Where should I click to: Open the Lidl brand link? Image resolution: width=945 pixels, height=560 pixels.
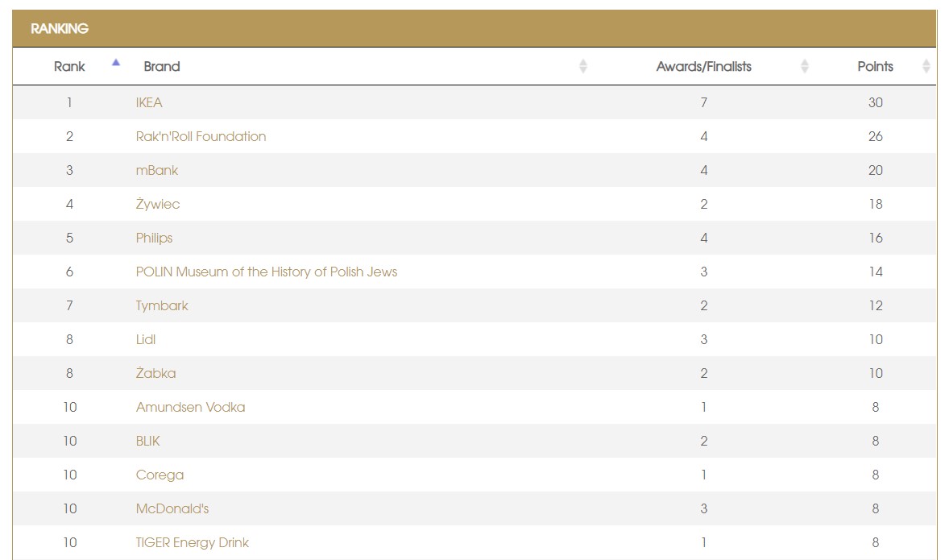click(146, 340)
